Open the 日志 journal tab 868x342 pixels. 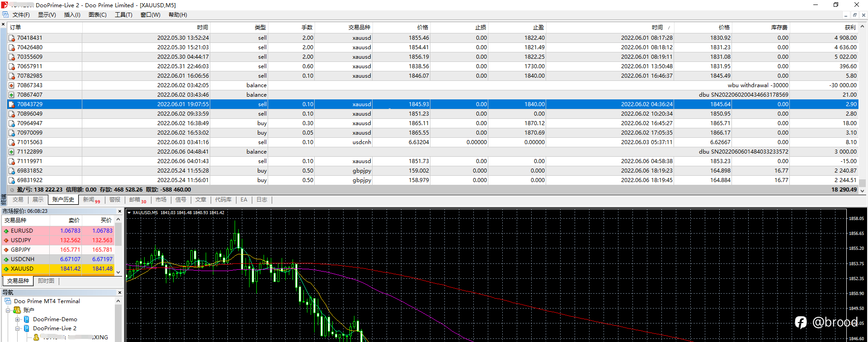point(262,200)
